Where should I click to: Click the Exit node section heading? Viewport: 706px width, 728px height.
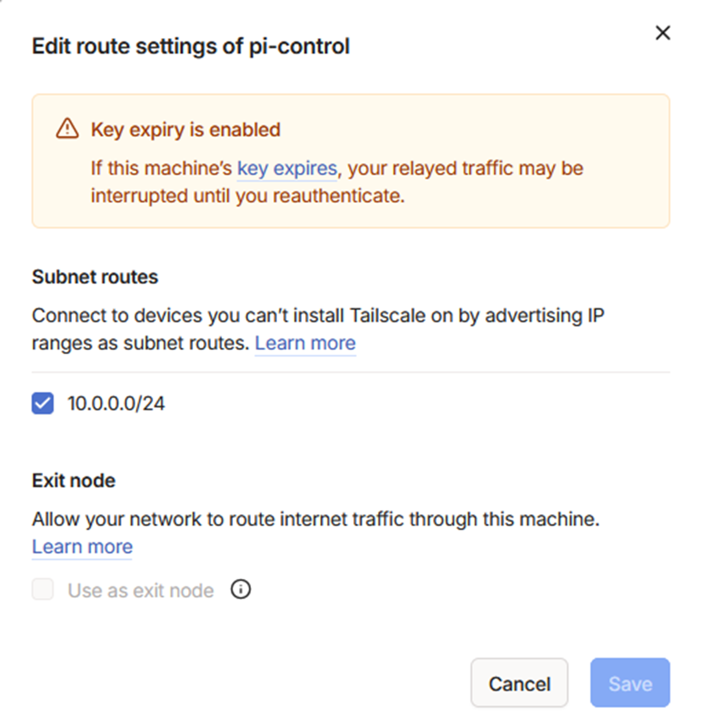(73, 481)
